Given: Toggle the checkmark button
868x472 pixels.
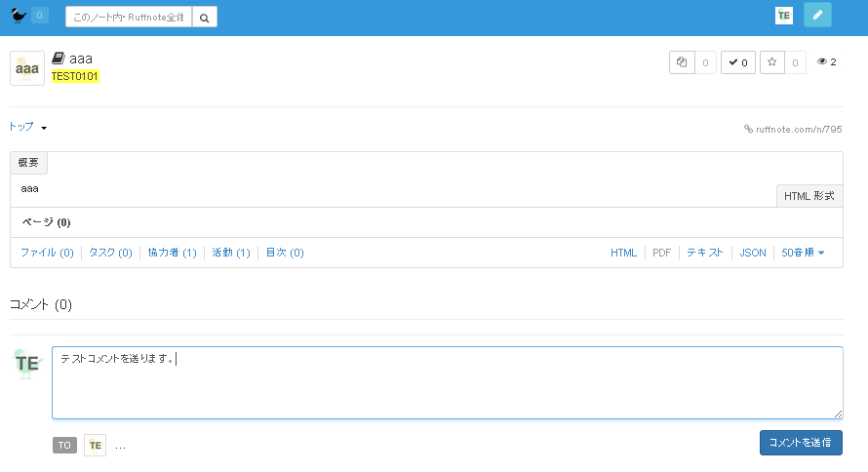Looking at the screenshot, I should 738,62.
